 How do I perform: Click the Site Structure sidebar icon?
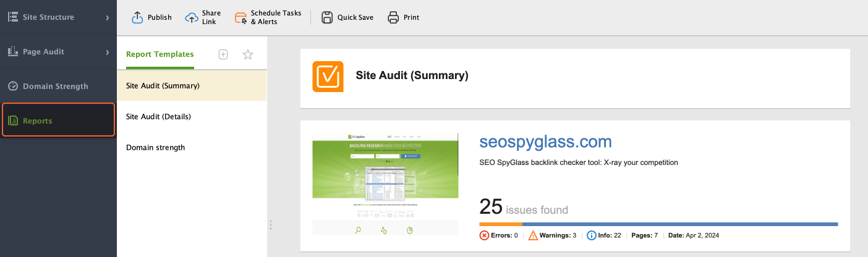click(13, 17)
